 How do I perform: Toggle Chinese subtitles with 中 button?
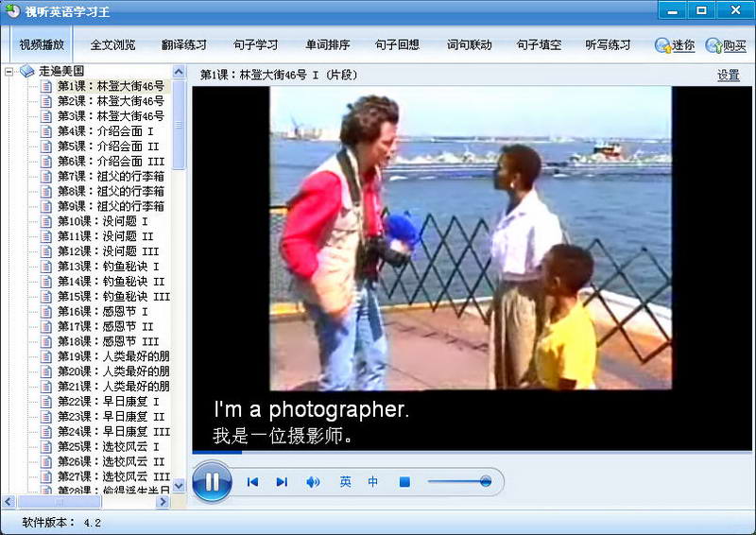[372, 481]
